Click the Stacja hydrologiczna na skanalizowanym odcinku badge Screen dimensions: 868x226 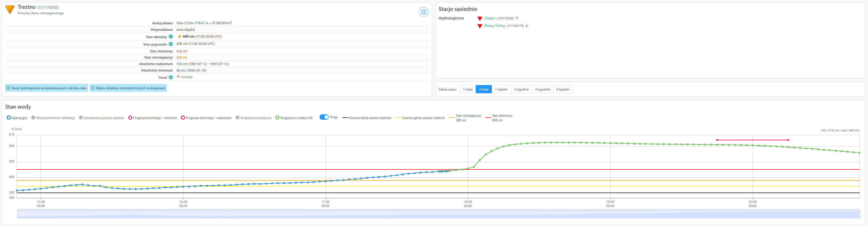coord(46,88)
